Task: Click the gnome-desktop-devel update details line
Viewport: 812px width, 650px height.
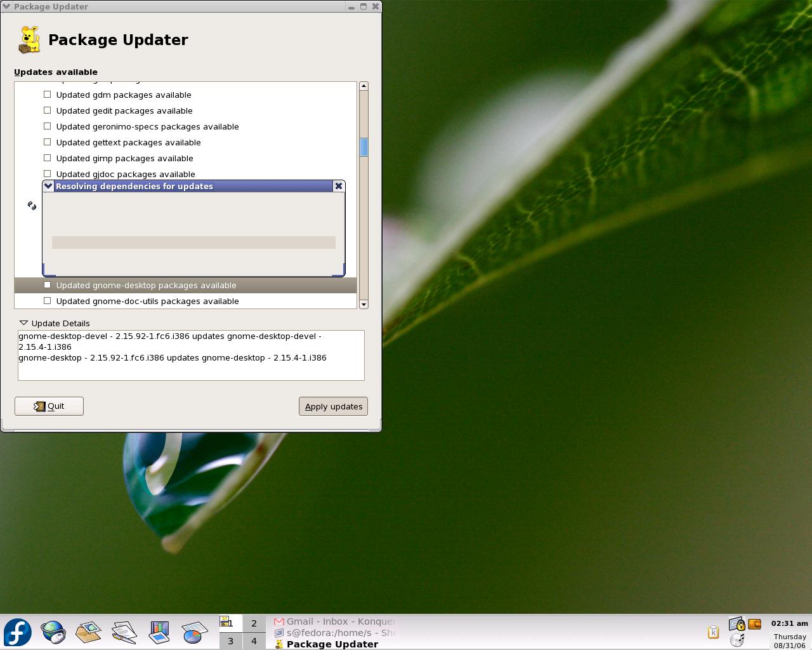Action: pyautogui.click(x=170, y=342)
